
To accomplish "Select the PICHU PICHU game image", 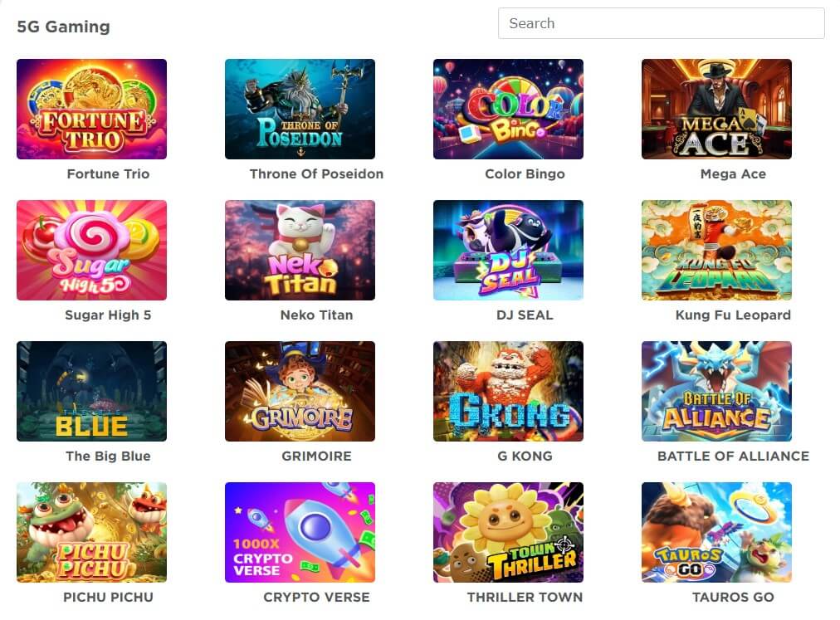I will [91, 532].
